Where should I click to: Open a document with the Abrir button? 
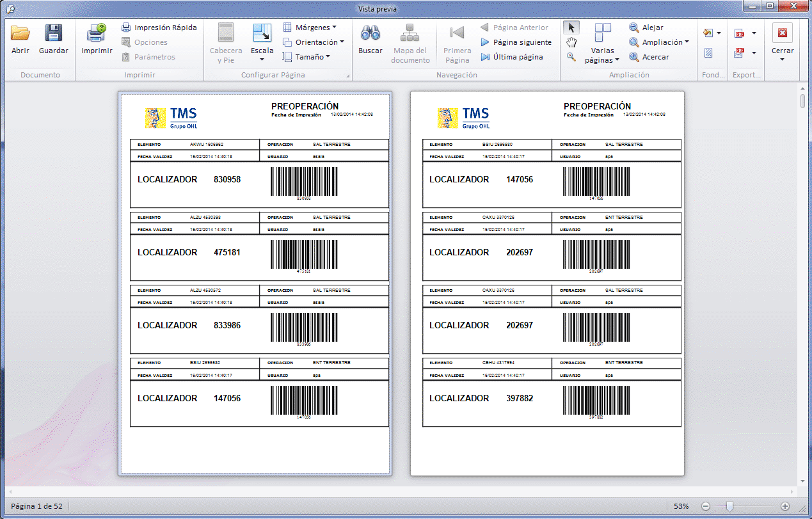20,40
